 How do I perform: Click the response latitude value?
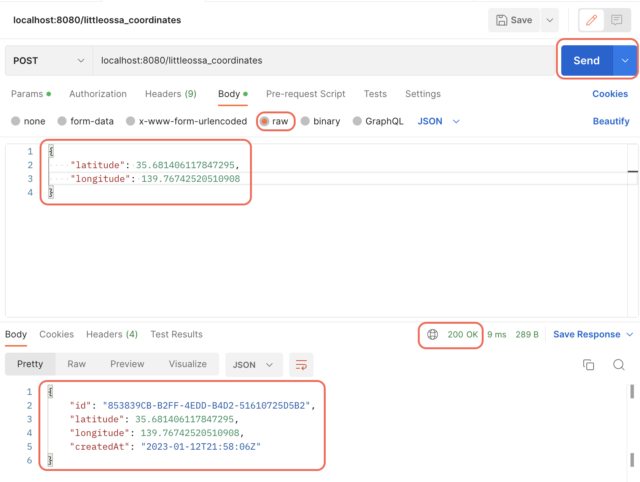tap(184, 419)
